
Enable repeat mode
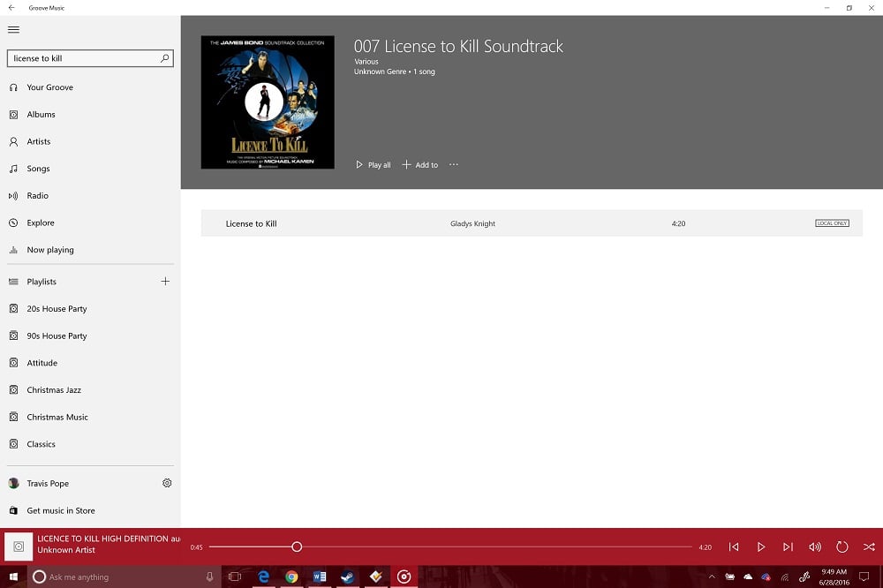[842, 547]
